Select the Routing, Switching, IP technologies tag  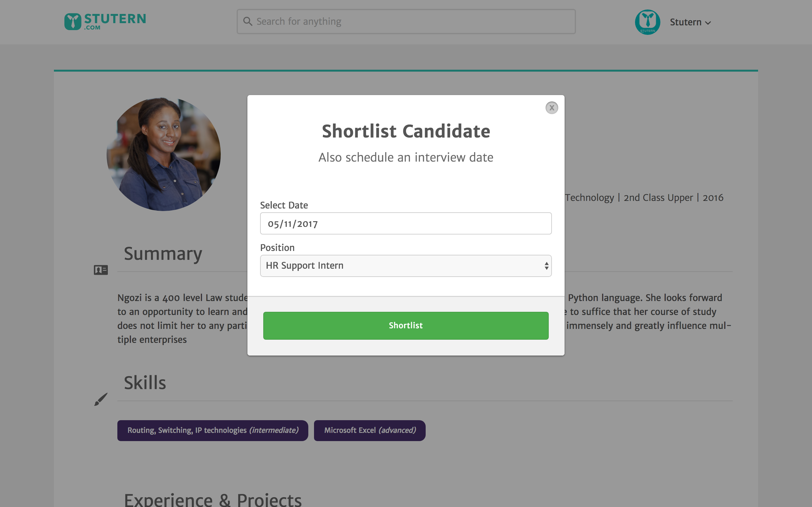[x=213, y=430]
